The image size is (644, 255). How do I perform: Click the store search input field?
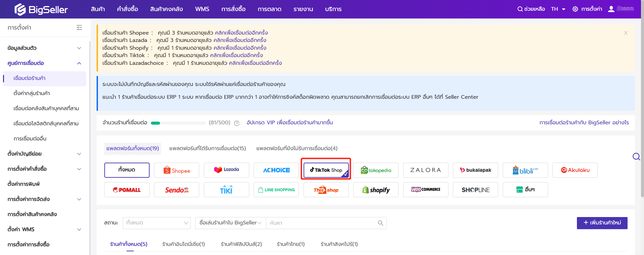[x=322, y=223]
